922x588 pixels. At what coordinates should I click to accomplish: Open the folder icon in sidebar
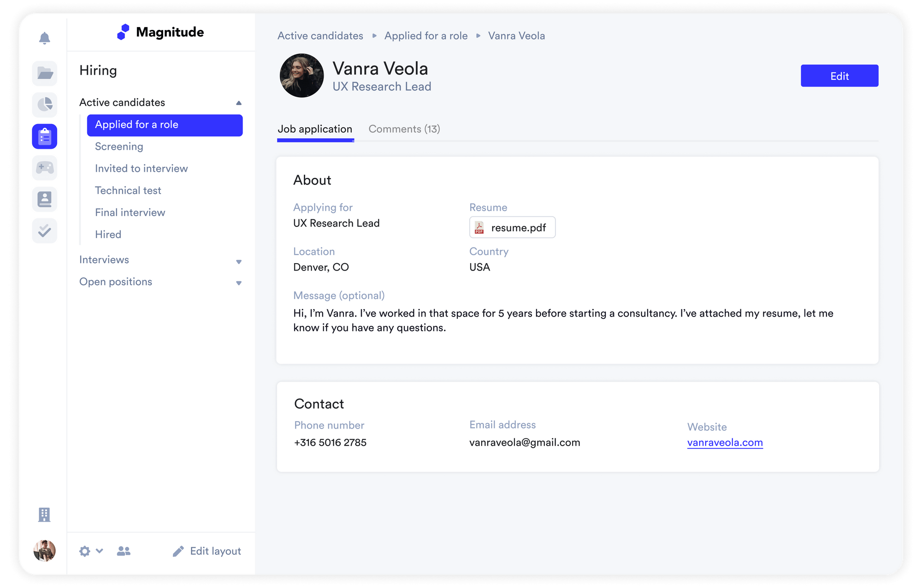[45, 73]
